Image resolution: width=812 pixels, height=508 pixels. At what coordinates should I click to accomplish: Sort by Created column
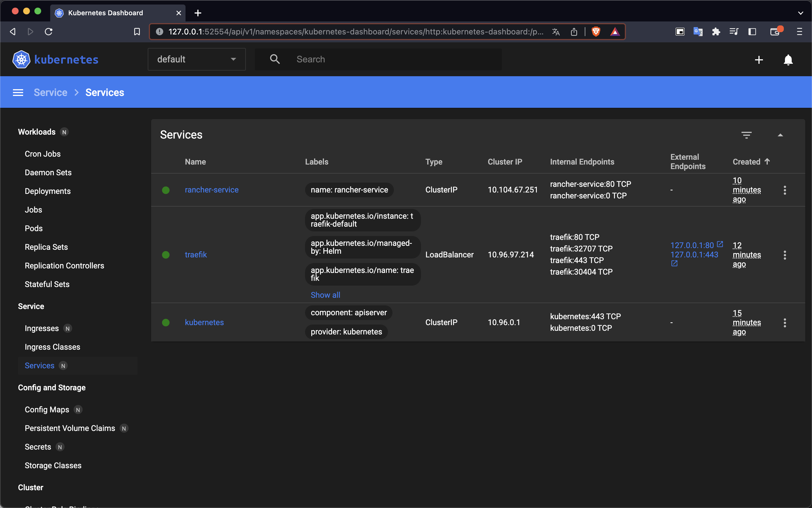[x=751, y=162]
